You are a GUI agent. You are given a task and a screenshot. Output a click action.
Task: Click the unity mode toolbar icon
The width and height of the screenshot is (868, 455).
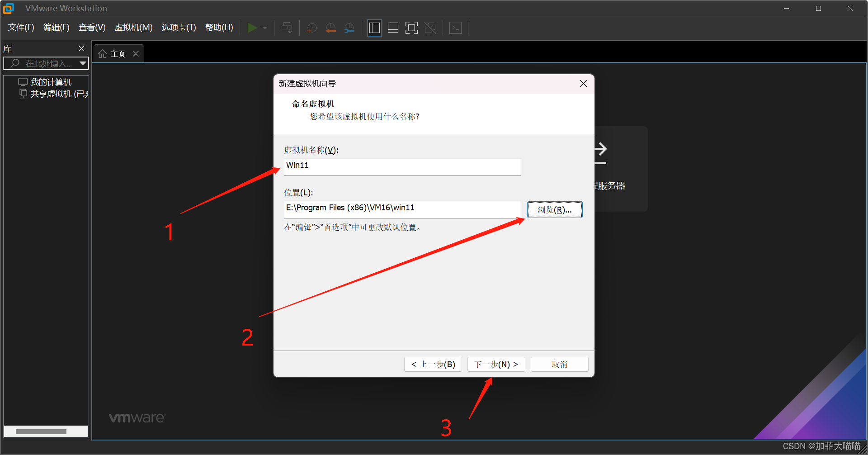430,28
